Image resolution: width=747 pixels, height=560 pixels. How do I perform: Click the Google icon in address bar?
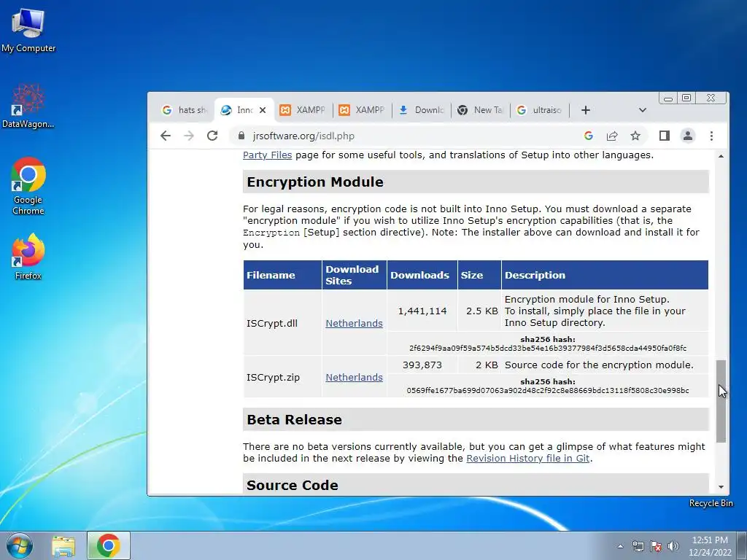pos(589,136)
